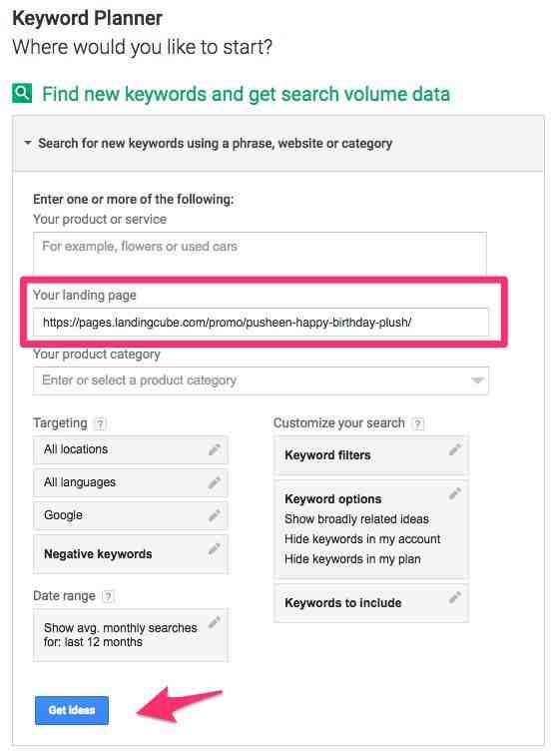Screen dimensions: 552x756
Task: Open Customize your search help icon
Action: click(x=418, y=423)
